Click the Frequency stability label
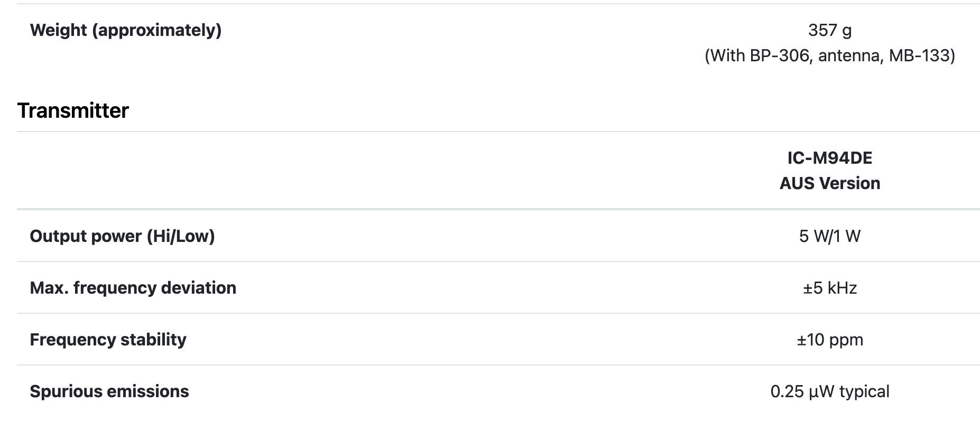Viewport: 980px width, 431px height. tap(108, 340)
